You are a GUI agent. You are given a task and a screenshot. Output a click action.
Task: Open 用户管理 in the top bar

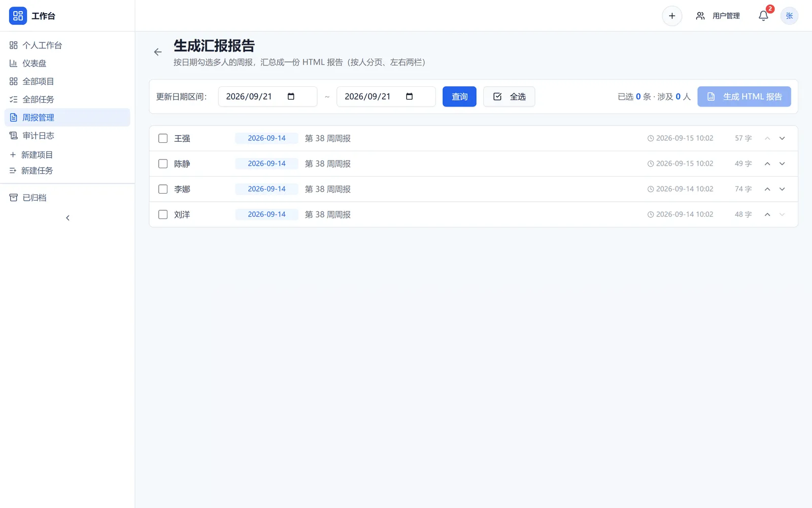718,16
